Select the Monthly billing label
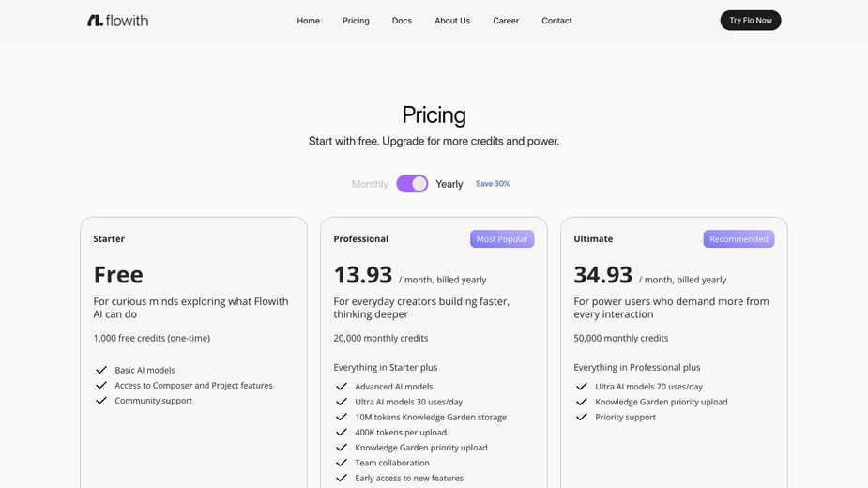This screenshot has height=488, width=868. point(370,184)
